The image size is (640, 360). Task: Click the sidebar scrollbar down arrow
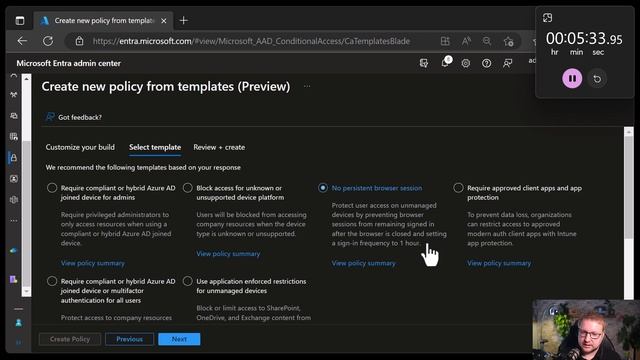27,291
